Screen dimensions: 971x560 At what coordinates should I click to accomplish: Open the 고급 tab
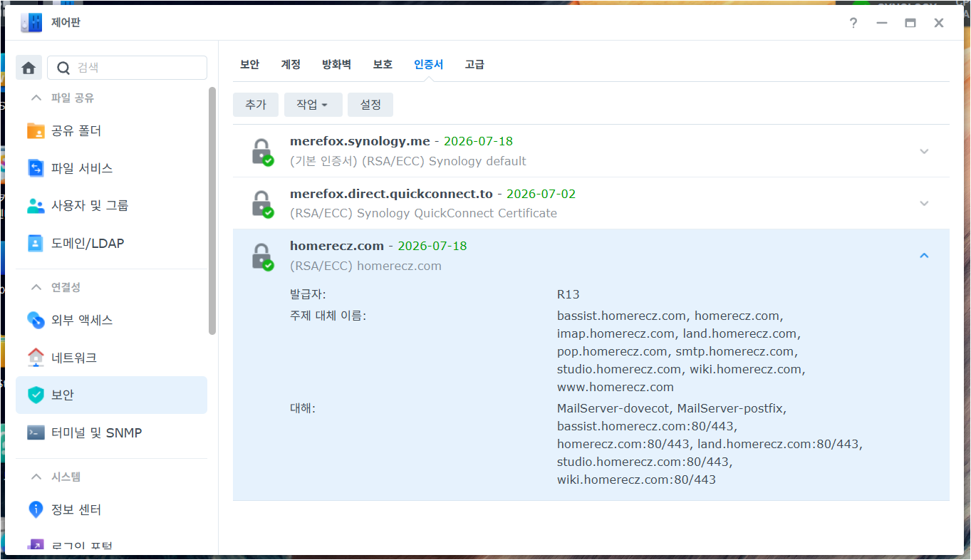[474, 63]
